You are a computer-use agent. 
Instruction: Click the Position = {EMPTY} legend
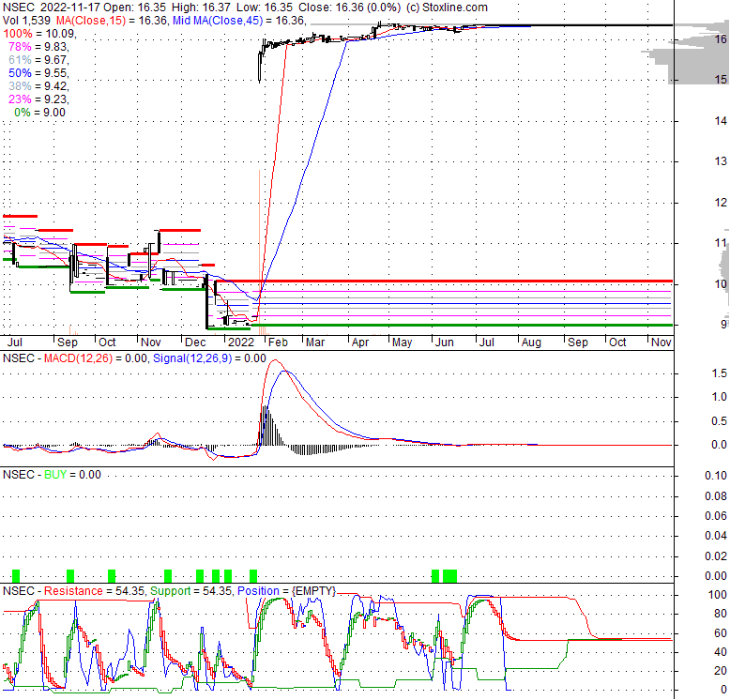click(286, 590)
